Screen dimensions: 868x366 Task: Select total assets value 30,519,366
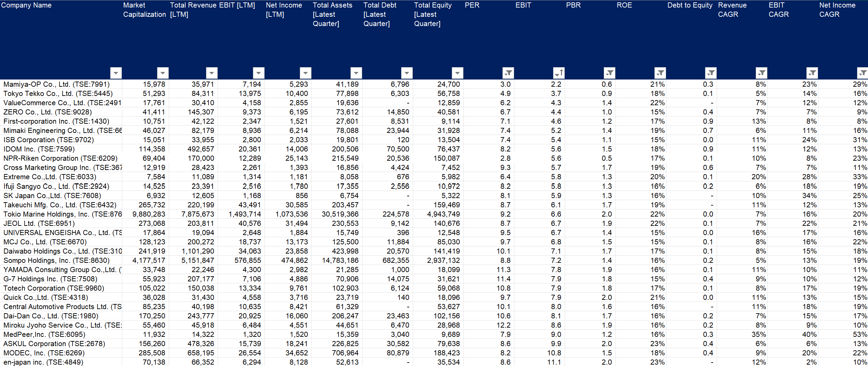click(x=340, y=214)
